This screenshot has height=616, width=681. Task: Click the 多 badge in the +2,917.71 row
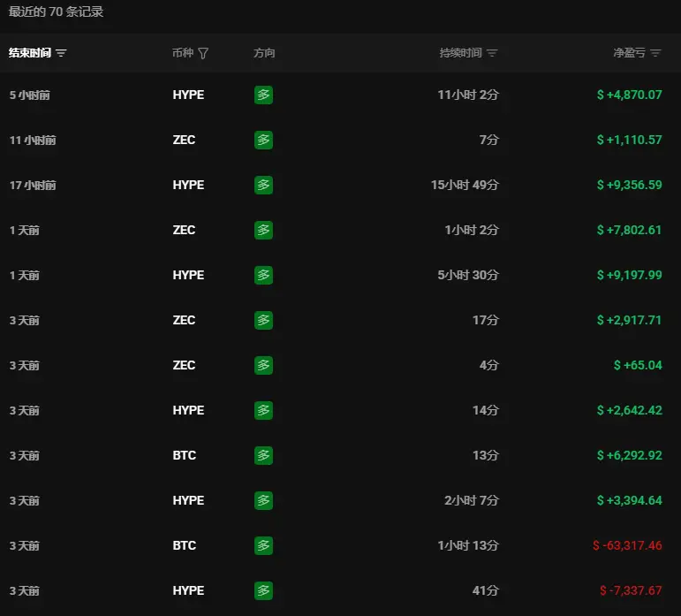[x=263, y=320]
